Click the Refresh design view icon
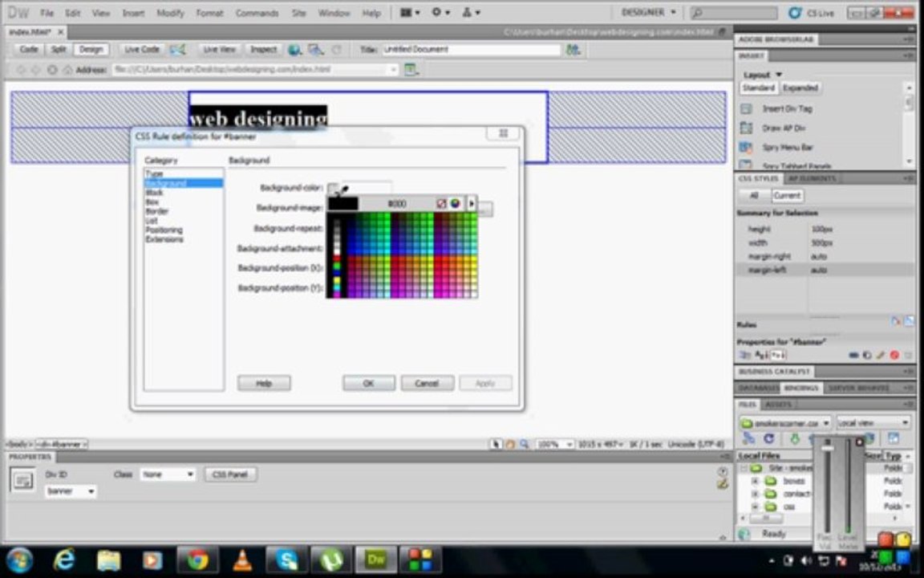This screenshot has width=924, height=578. (x=337, y=50)
